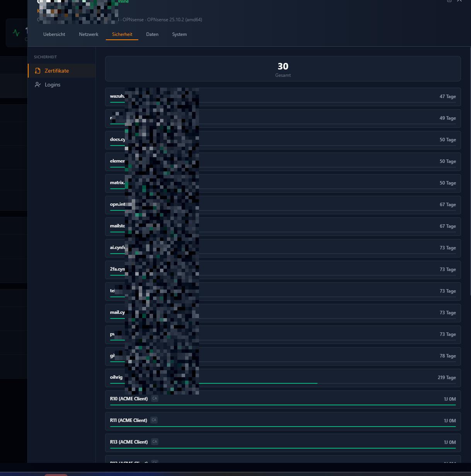This screenshot has width=471, height=476.
Task: Click the 219 Tage value
Action: [x=447, y=378]
